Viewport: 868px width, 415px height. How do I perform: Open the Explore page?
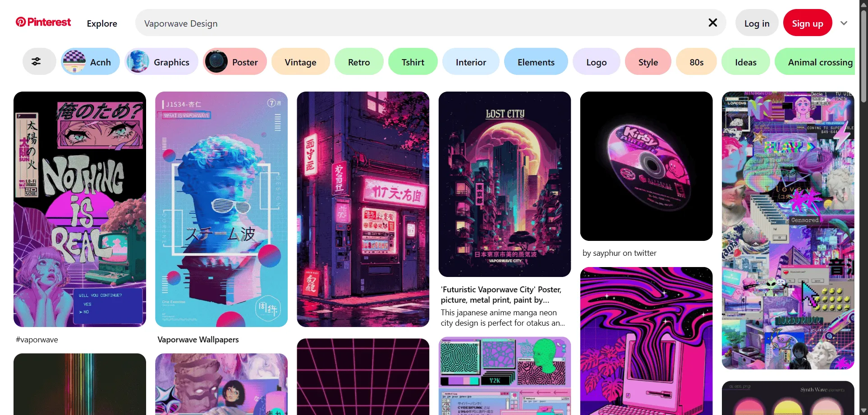[102, 23]
